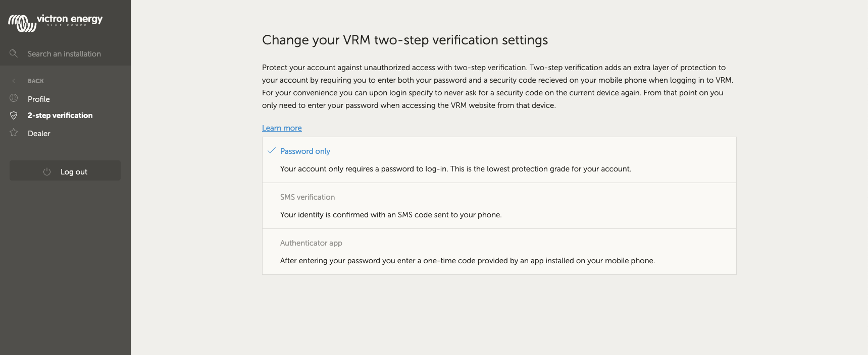Click the SMS verification description text
868x355 pixels.
[x=390, y=215]
